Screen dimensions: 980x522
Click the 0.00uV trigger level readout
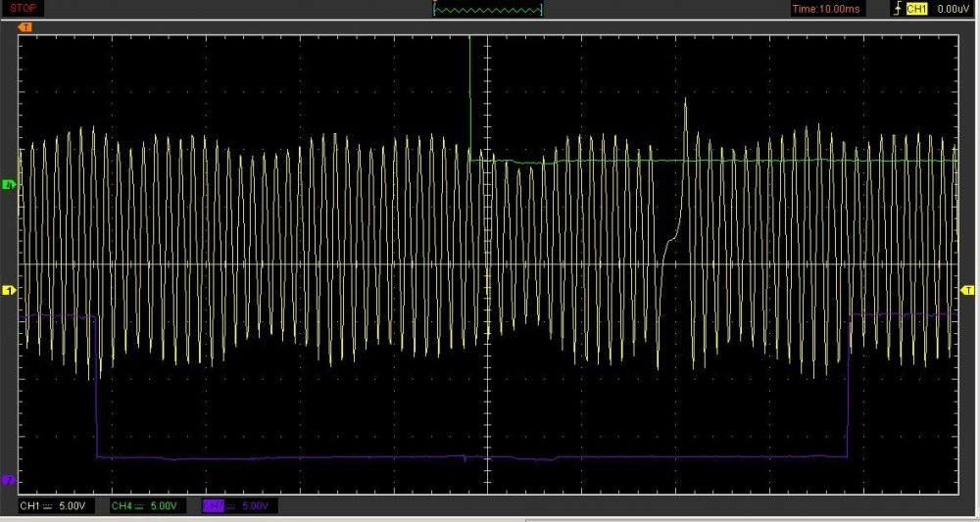pos(953,9)
